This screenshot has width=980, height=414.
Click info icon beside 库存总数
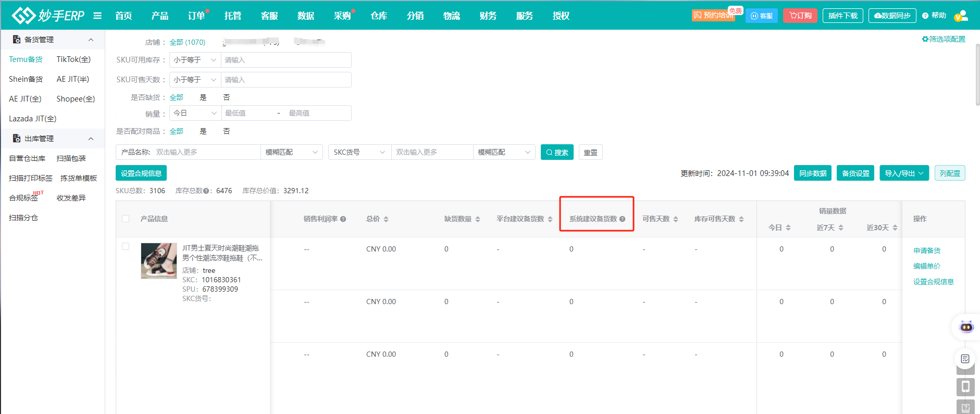(206, 191)
